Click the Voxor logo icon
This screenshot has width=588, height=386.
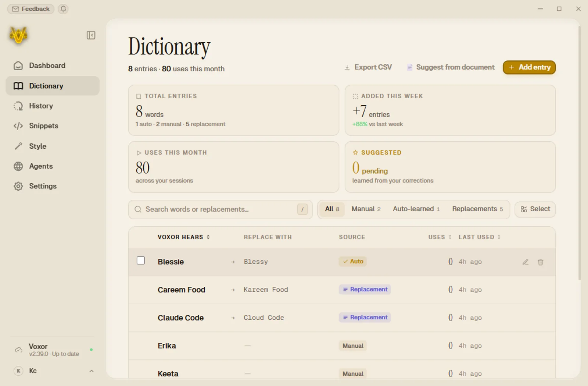[19, 35]
